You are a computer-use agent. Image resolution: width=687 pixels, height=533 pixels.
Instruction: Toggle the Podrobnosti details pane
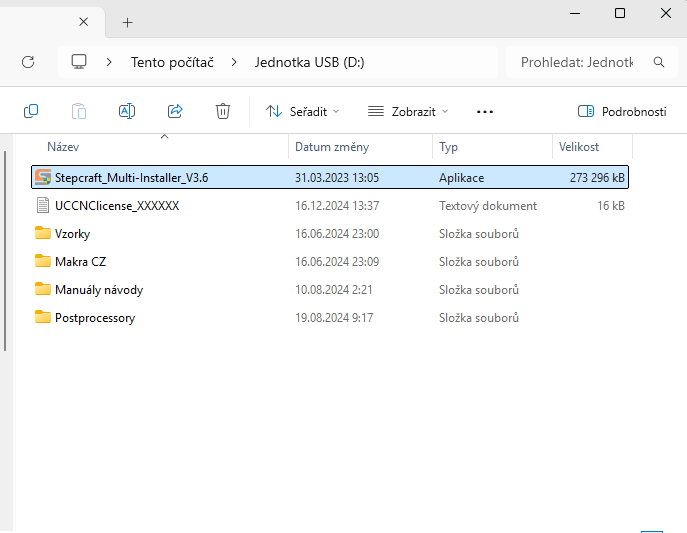click(x=622, y=112)
